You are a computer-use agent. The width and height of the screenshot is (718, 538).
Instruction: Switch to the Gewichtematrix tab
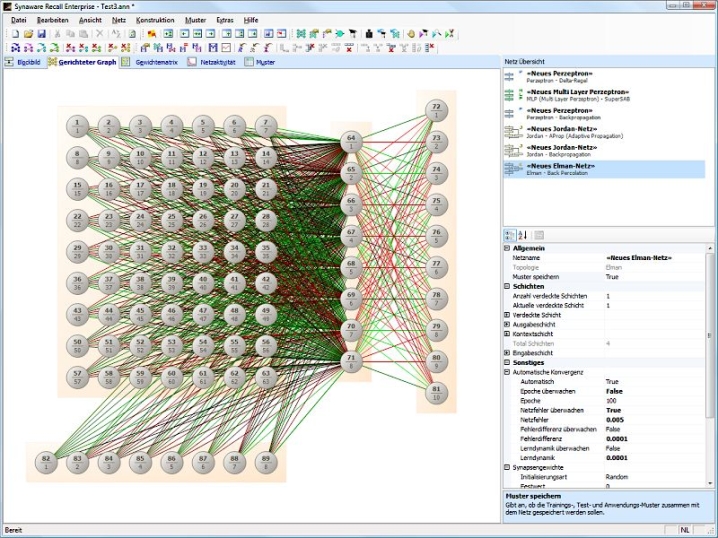click(156, 62)
